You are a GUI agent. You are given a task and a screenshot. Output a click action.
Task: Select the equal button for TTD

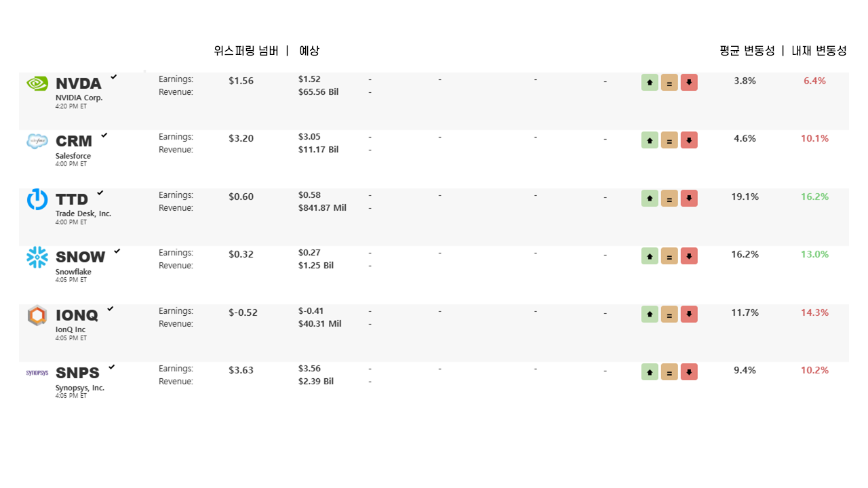[x=669, y=199]
